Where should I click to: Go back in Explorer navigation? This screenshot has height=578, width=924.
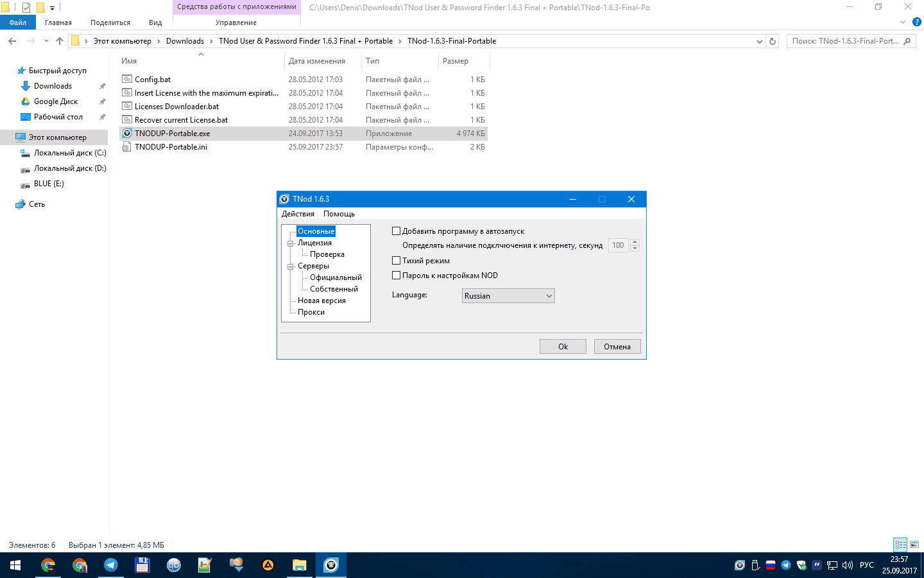12,41
